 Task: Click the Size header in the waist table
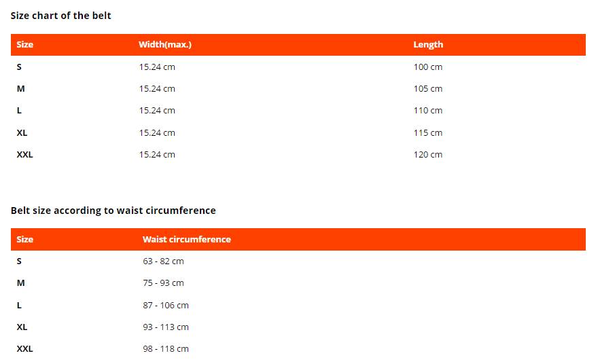25,240
